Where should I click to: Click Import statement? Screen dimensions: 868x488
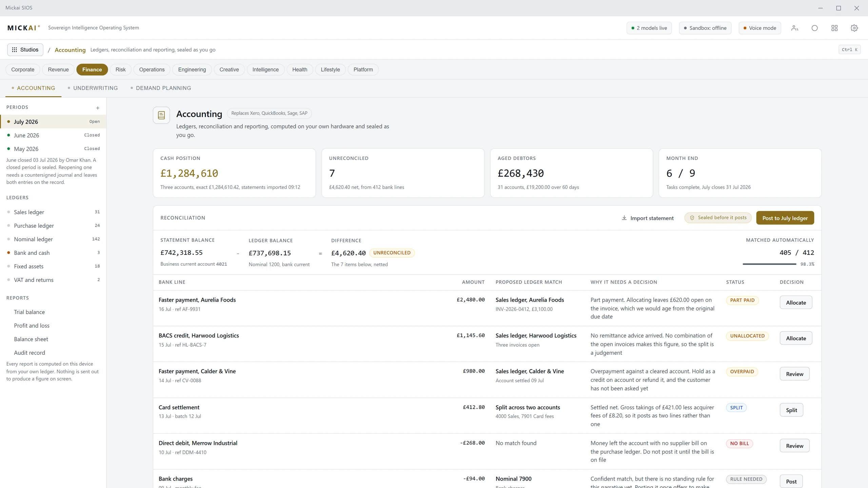click(x=648, y=218)
